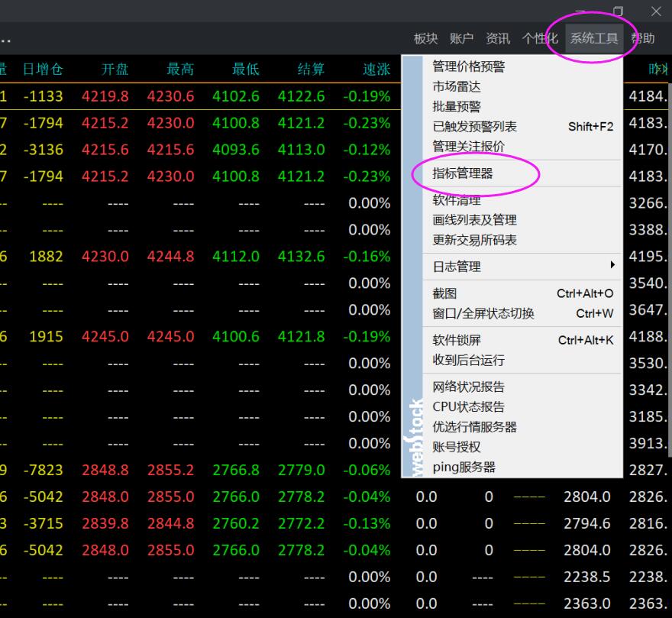Click the 最高 value 4244.8
The width and height of the screenshot is (672, 618).
(x=170, y=257)
